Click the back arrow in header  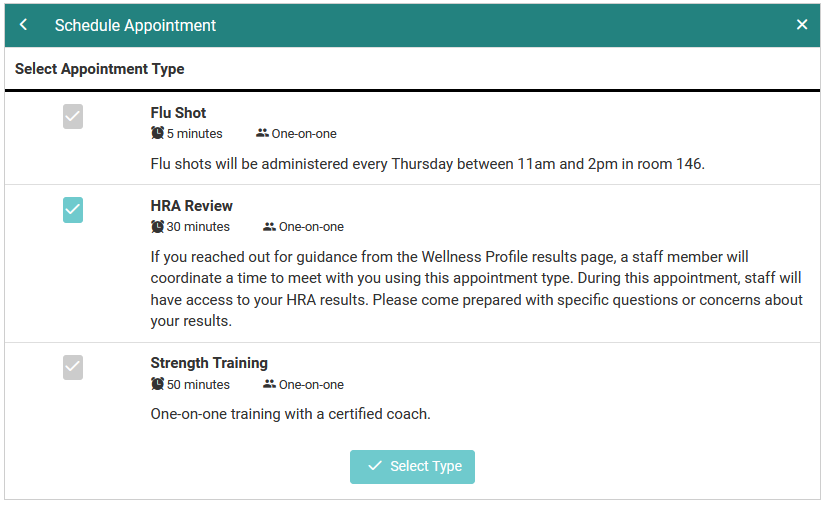pos(24,25)
